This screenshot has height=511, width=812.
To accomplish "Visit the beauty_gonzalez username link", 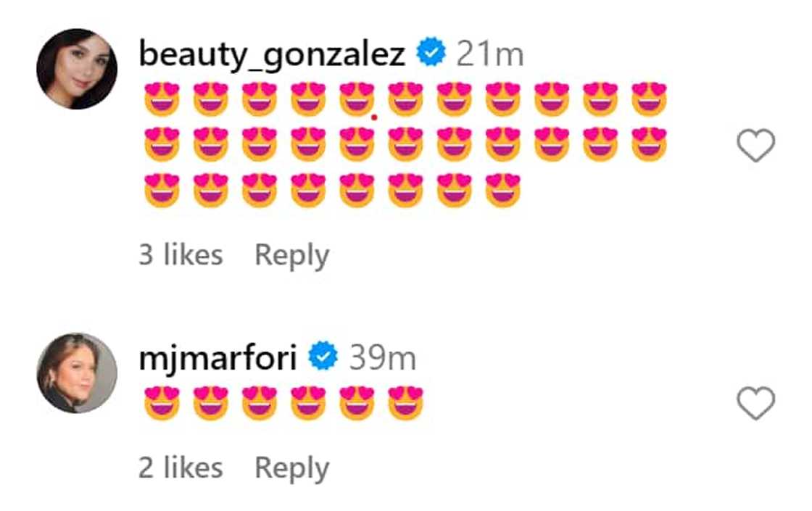I will (273, 55).
